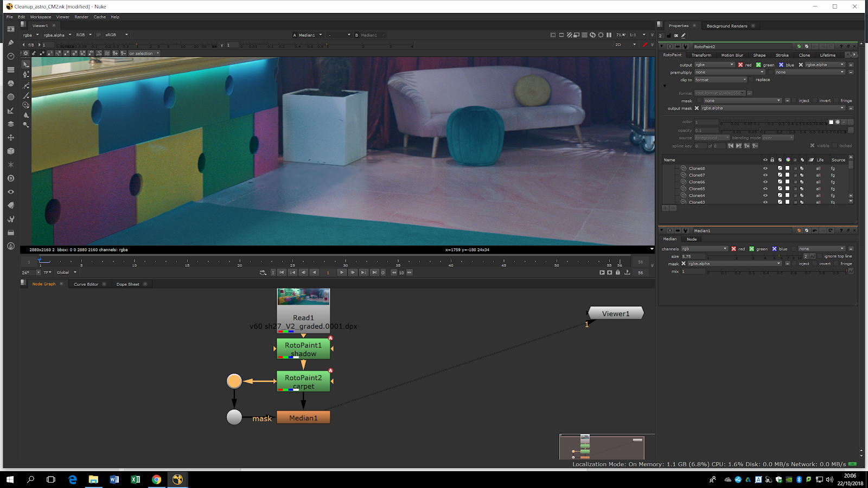This screenshot has width=868, height=488.
Task: Hide the Clone68 stroke via eye icon
Action: [765, 169]
